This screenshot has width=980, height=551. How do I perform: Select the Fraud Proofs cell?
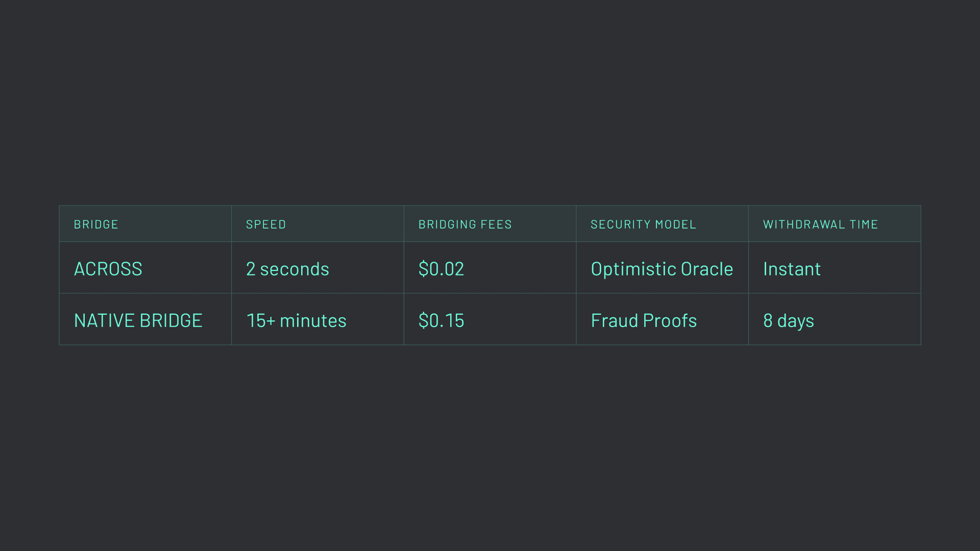pyautogui.click(x=644, y=320)
